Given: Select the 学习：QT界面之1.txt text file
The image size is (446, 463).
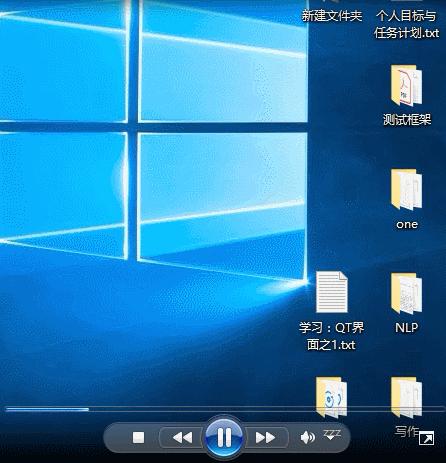Looking at the screenshot, I should click(x=331, y=292).
